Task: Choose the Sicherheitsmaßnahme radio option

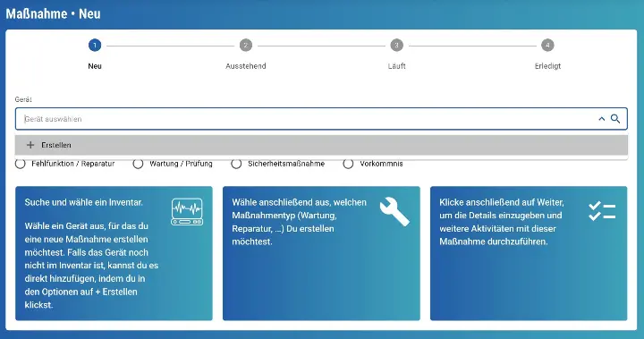Action: [236, 164]
